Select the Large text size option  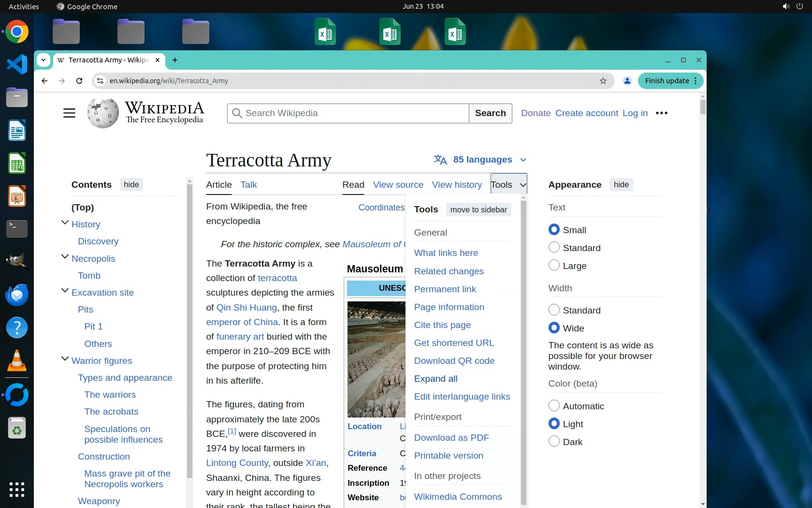554,266
